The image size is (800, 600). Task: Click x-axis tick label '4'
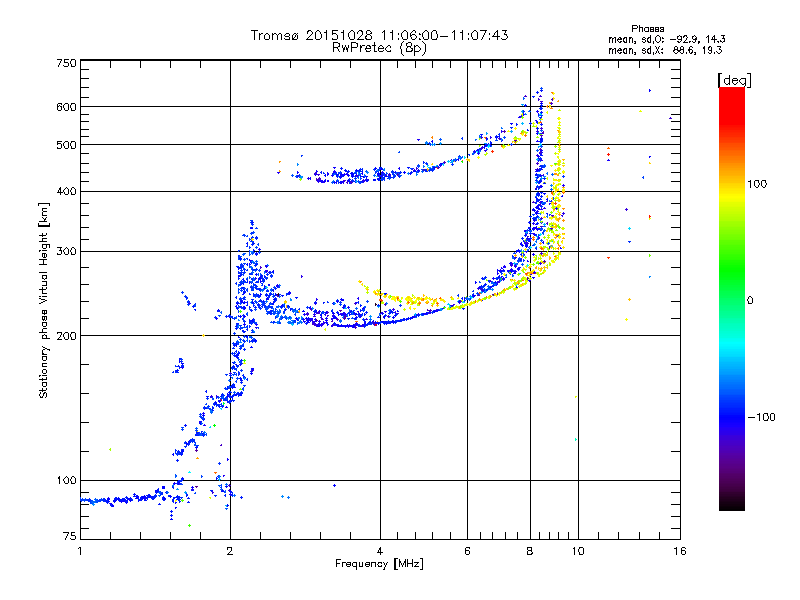click(380, 551)
